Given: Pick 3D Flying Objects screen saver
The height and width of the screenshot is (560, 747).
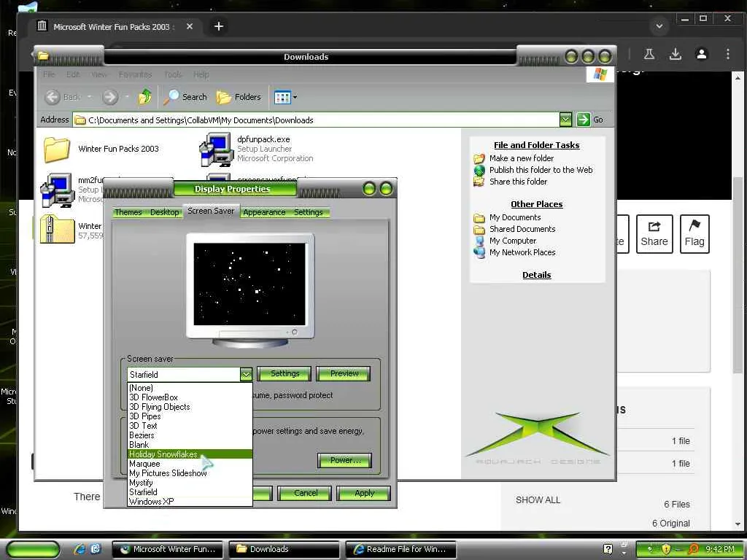Looking at the screenshot, I should pyautogui.click(x=190, y=407).
